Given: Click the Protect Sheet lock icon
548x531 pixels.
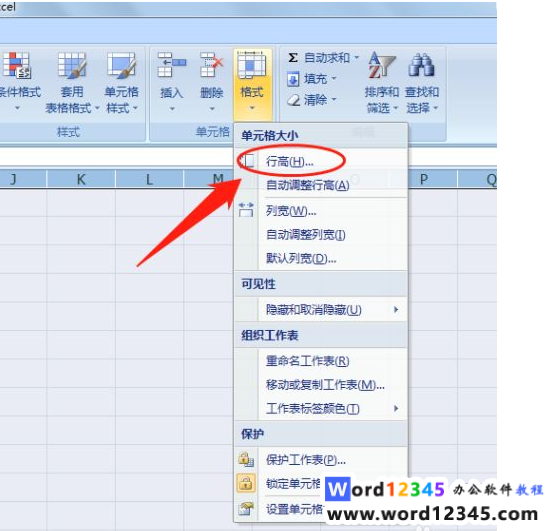Looking at the screenshot, I should (246, 459).
